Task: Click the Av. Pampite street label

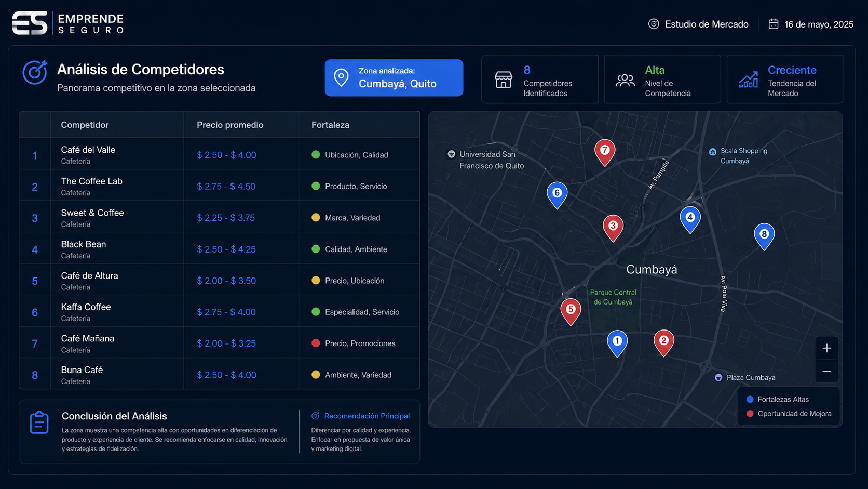Action: pyautogui.click(x=658, y=175)
